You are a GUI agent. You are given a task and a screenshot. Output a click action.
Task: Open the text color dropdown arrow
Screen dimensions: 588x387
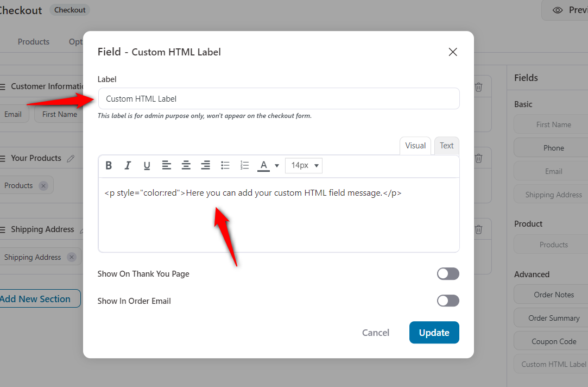click(x=277, y=165)
